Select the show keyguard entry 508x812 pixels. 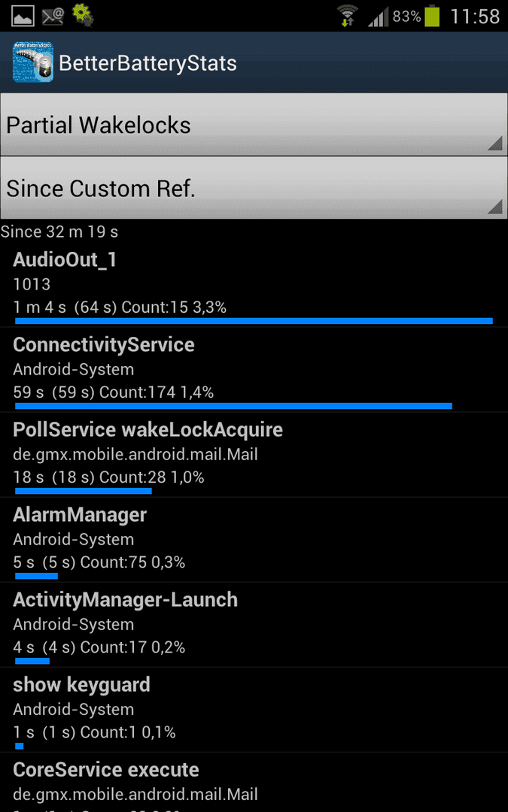coord(254,710)
